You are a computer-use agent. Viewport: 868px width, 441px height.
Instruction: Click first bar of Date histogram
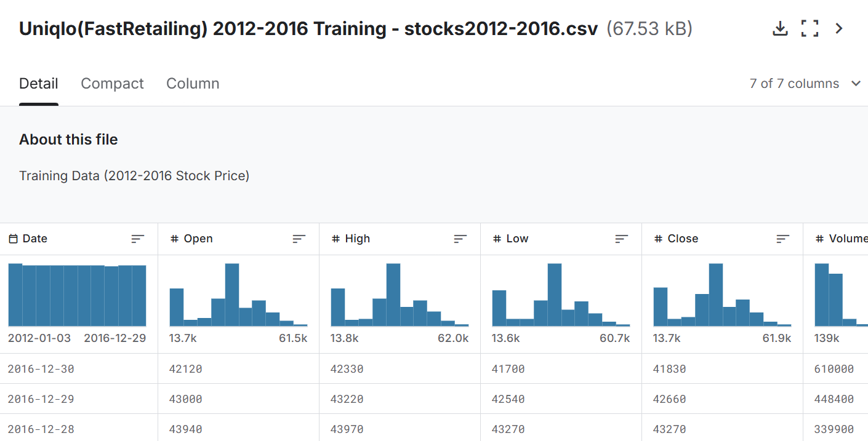[x=15, y=295]
